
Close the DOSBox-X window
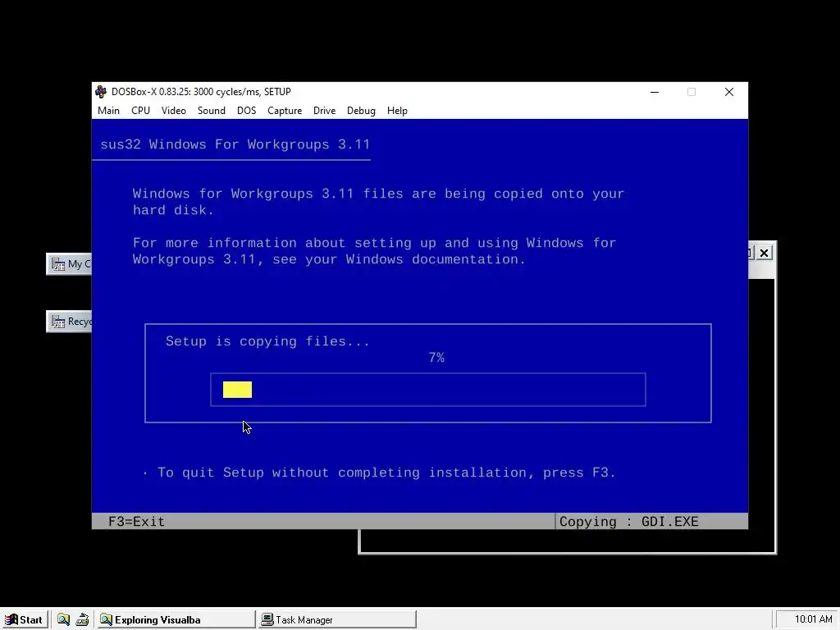(x=729, y=92)
